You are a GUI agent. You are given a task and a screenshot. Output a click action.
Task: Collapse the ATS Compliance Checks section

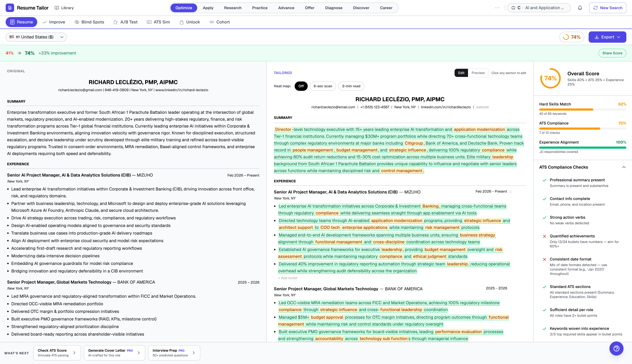624,167
